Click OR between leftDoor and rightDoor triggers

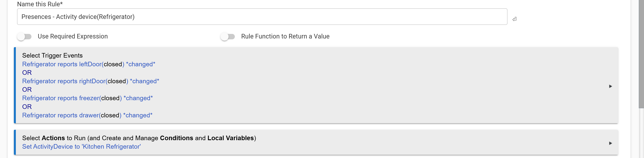[27, 73]
